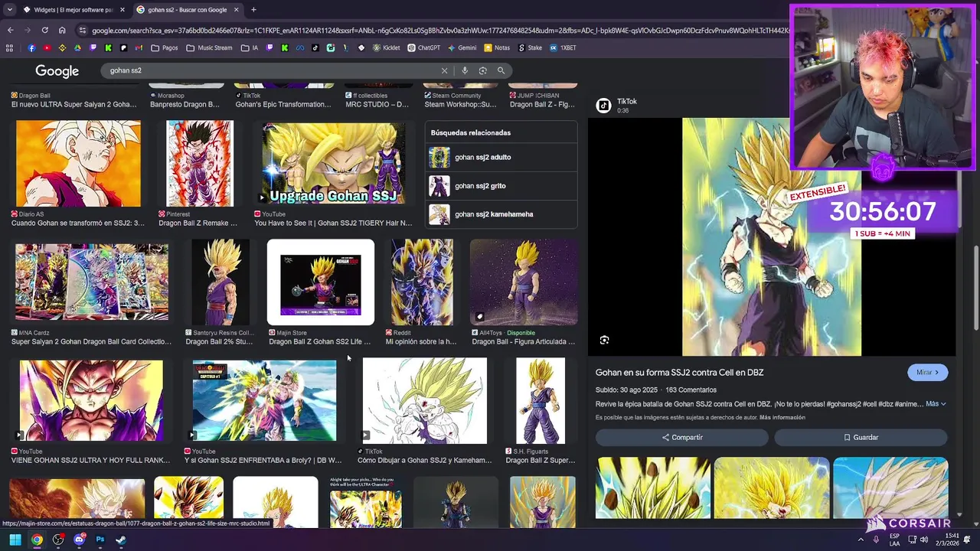
Task: Open the Chrome apps grid shortcut
Action: [9, 47]
